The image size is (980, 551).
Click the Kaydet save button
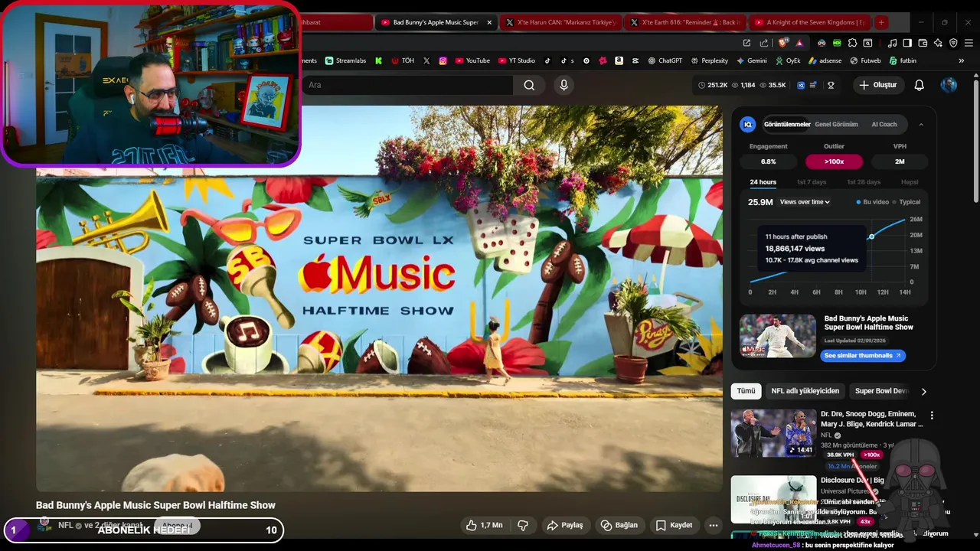pos(674,525)
